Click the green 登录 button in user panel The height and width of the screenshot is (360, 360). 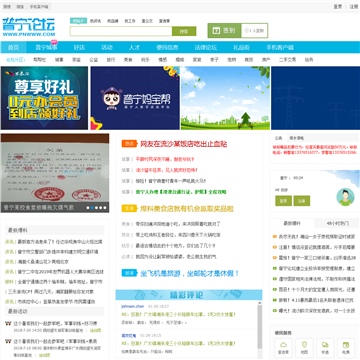pyautogui.click(x=284, y=201)
